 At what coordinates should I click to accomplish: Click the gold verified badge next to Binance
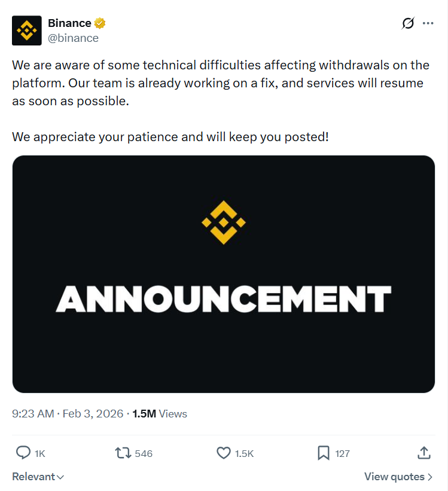point(99,23)
